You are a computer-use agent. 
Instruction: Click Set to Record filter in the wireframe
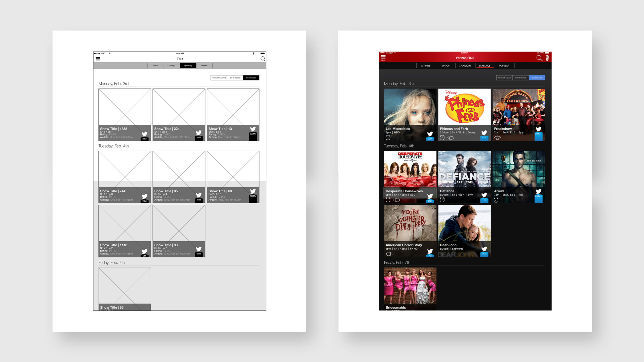235,78
